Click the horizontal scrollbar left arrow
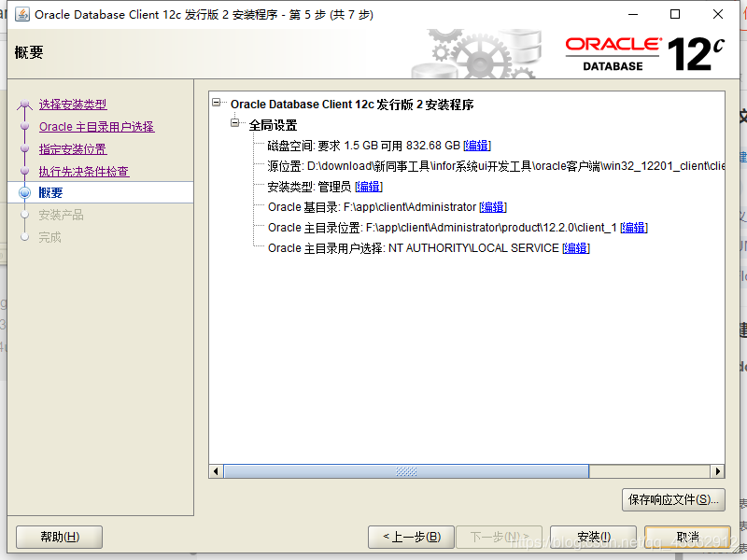 coord(217,471)
